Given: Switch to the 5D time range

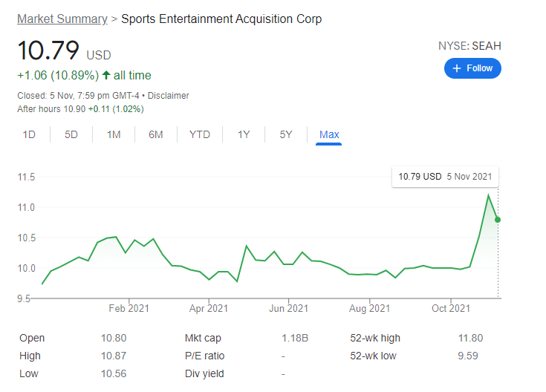Looking at the screenshot, I should (x=71, y=134).
